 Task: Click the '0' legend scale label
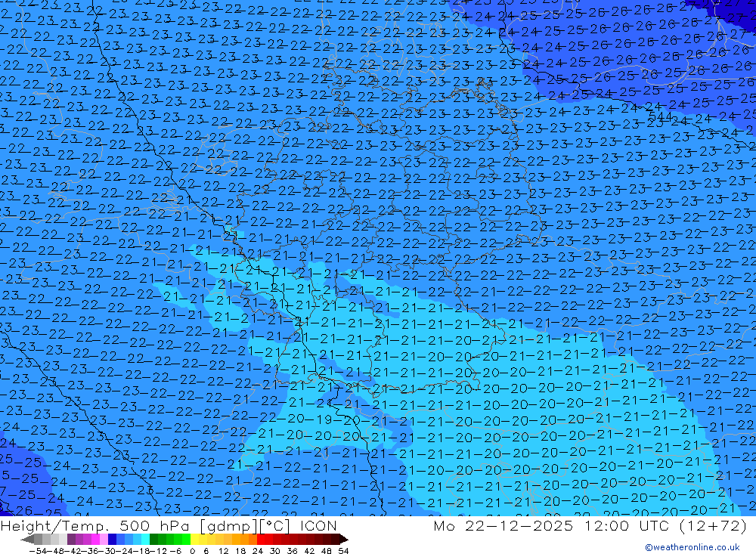(192, 551)
